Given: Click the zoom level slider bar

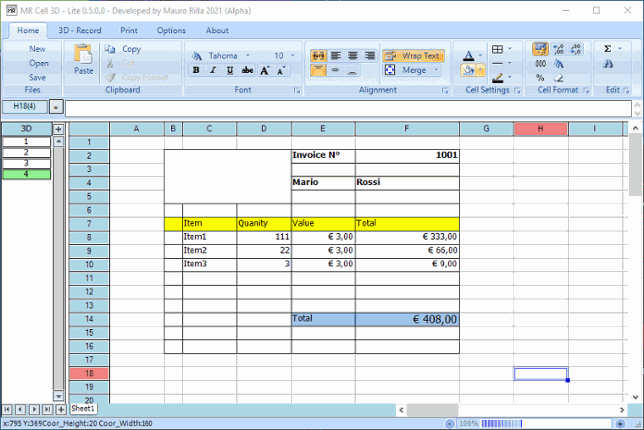Looking at the screenshot, I should [546, 423].
